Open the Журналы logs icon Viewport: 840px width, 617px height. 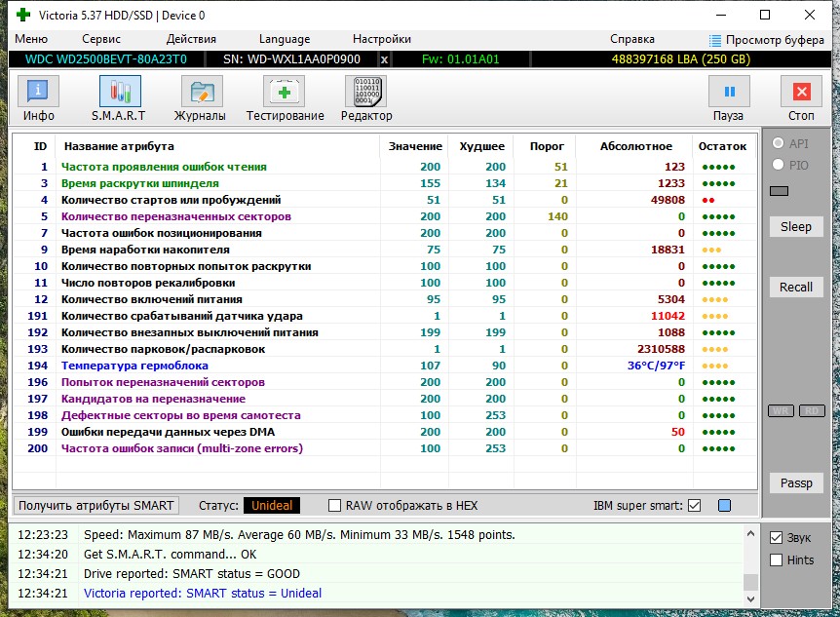pyautogui.click(x=202, y=91)
